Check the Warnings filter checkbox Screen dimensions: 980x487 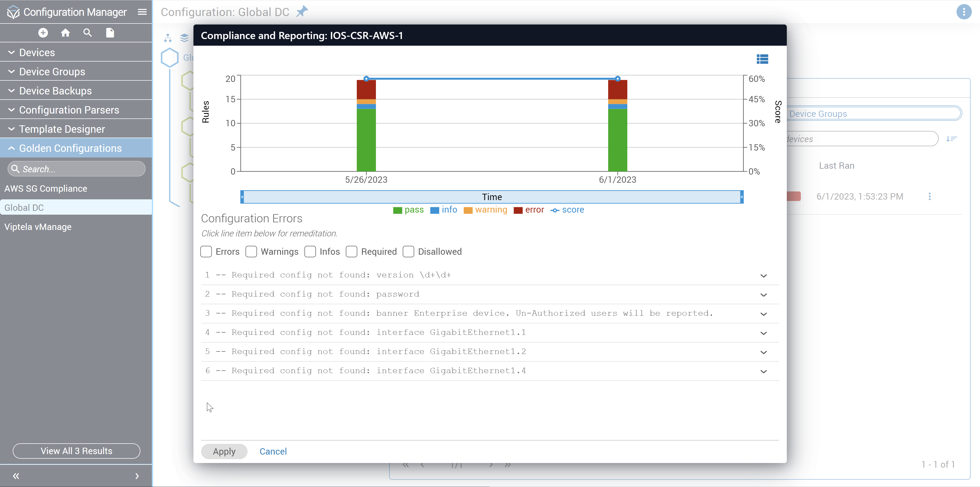pos(251,251)
